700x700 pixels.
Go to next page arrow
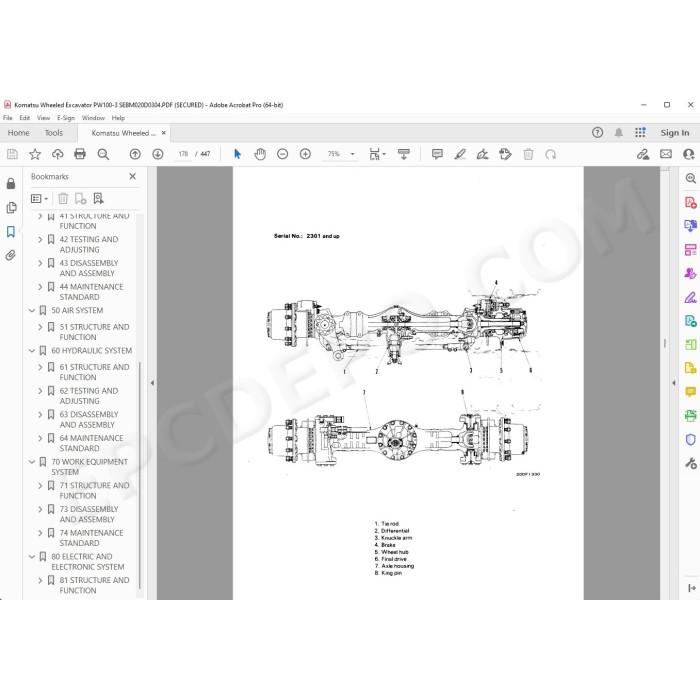[x=158, y=154]
